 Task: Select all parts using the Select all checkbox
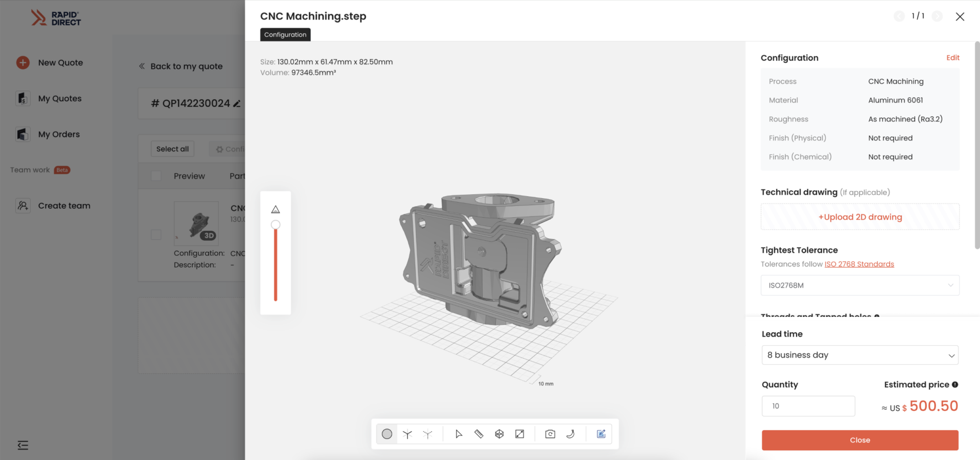(x=172, y=148)
